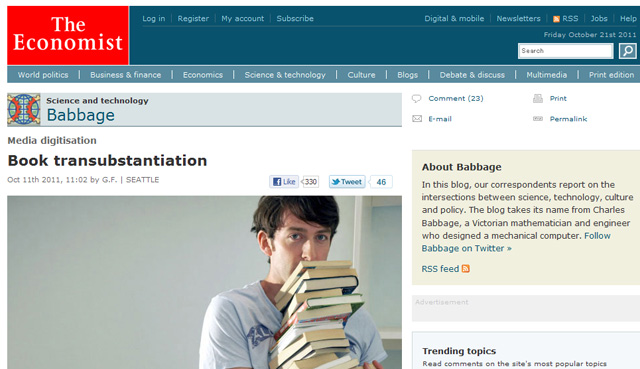The image size is (640, 369).
Task: Click Follow Babbage on Twitter link
Action: pos(516,242)
